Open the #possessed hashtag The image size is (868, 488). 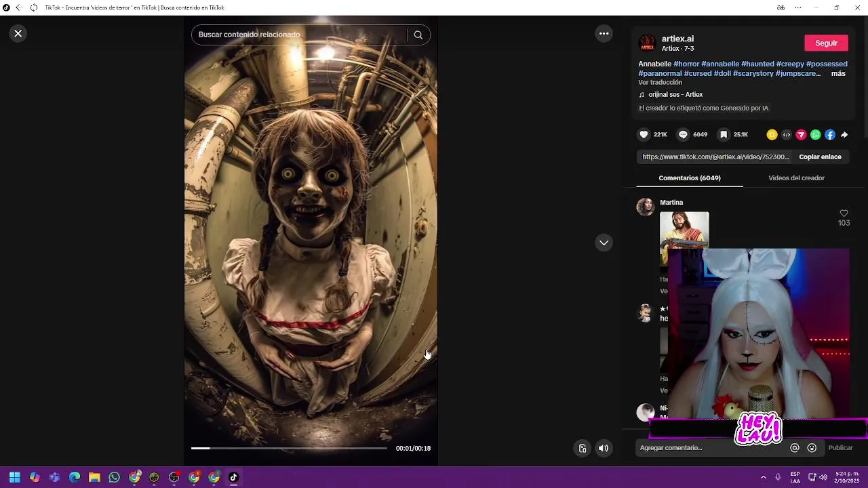[827, 64]
